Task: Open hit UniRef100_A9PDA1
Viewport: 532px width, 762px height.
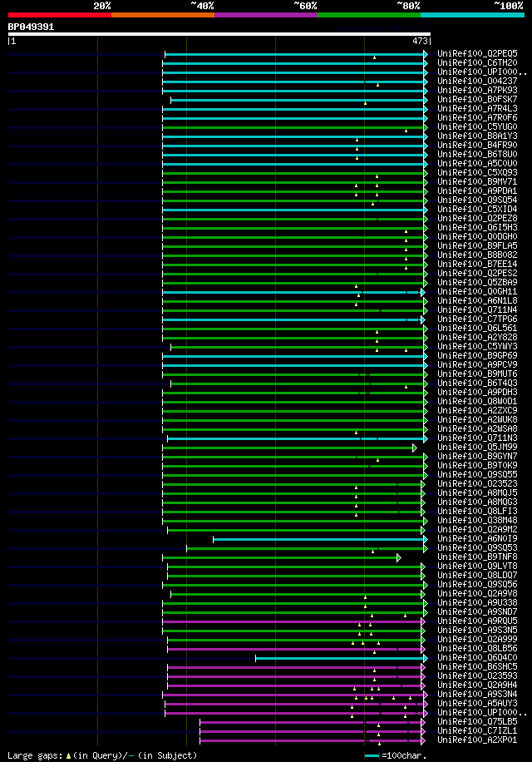Action: coord(477,191)
